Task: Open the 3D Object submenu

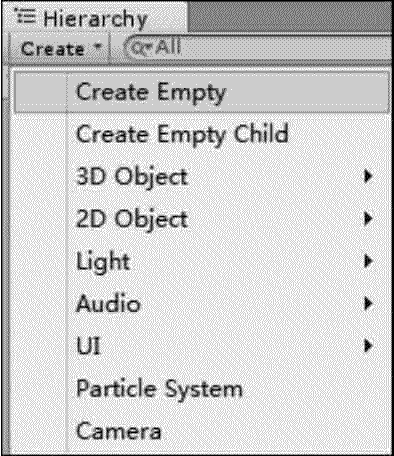Action: 202,177
